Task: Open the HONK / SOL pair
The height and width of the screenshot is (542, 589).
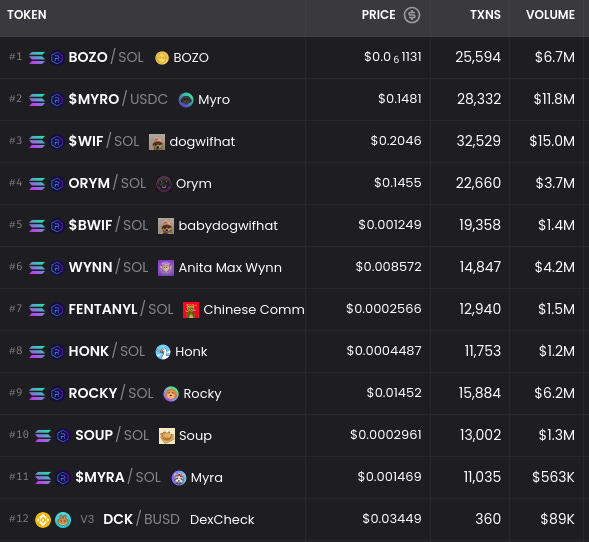Action: (x=107, y=352)
